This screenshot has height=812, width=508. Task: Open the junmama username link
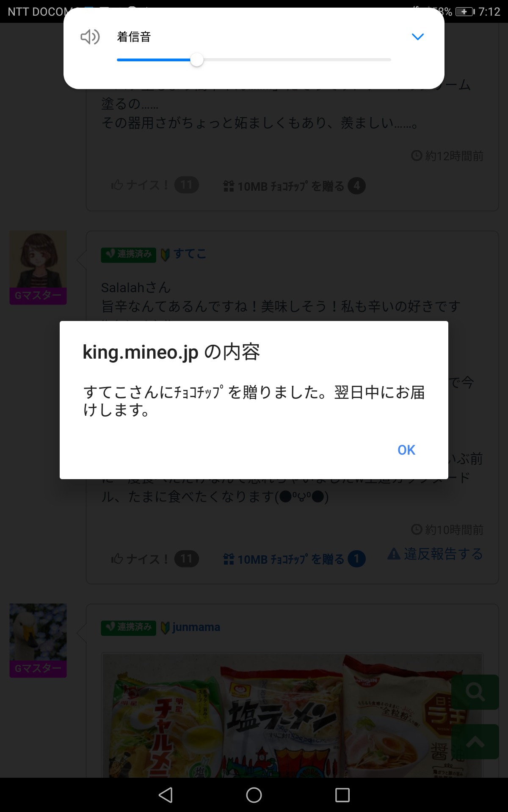pos(196,627)
